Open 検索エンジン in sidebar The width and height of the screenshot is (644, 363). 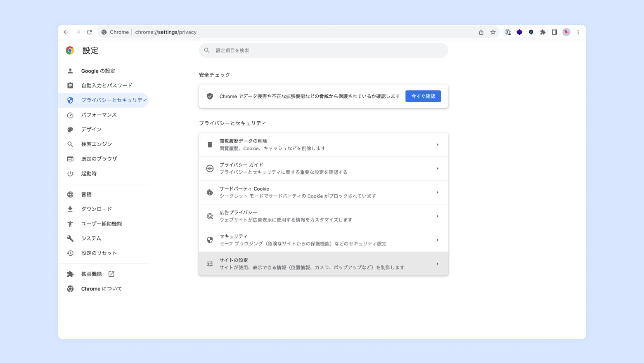pos(103,144)
